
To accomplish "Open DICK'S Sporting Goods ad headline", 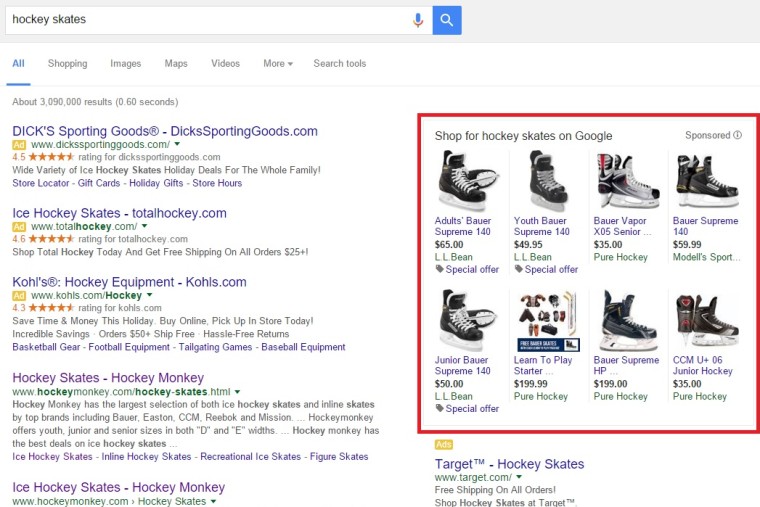I will [x=165, y=131].
